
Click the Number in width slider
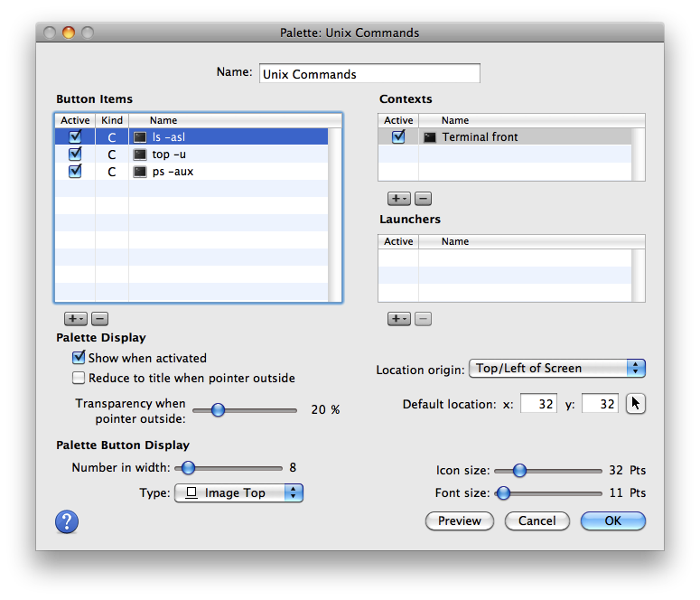(229, 468)
